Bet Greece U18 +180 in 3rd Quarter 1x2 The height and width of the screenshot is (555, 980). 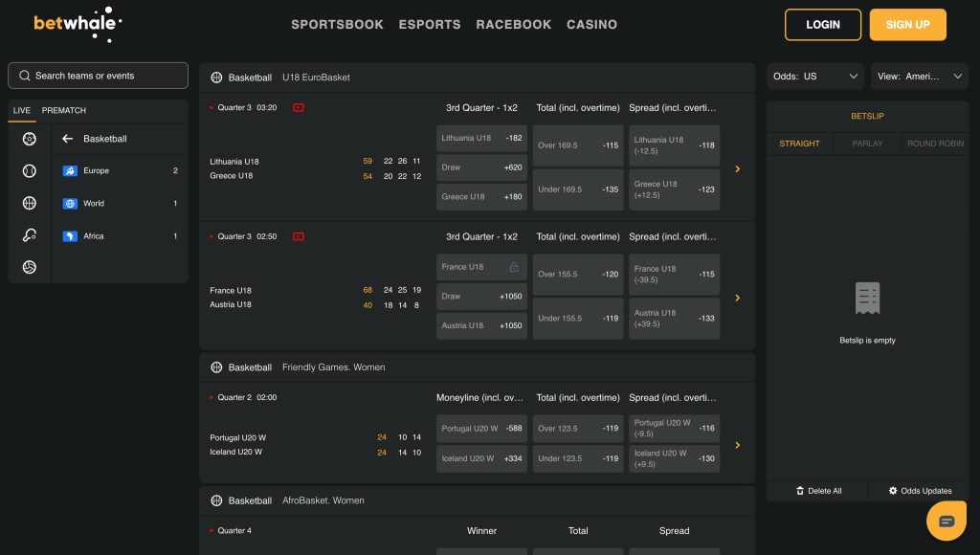481,197
